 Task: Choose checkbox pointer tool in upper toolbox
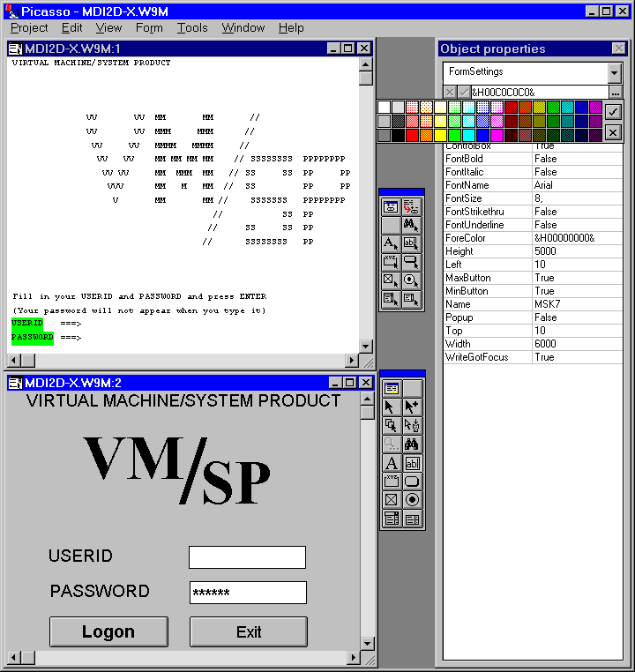pyautogui.click(x=391, y=280)
